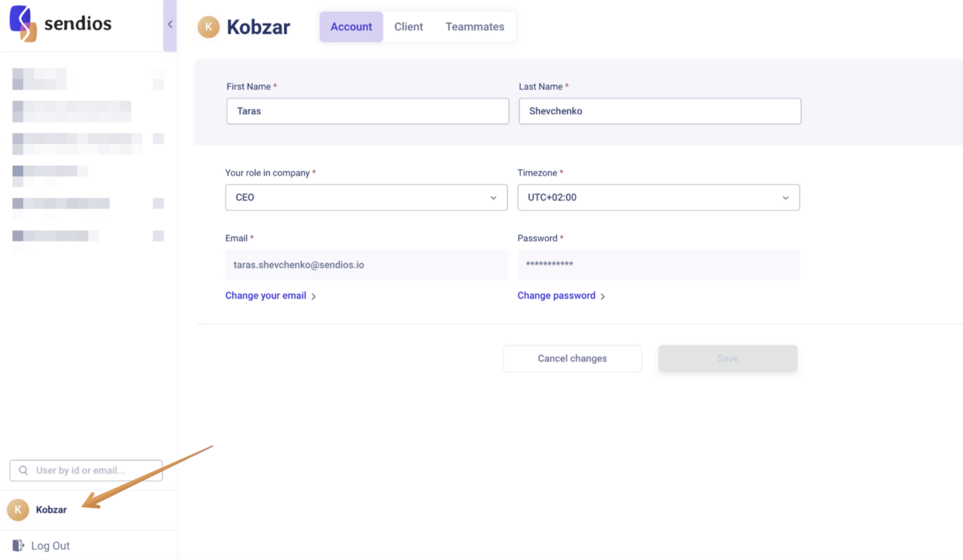Click the Change password link
963x560 pixels.
pos(556,295)
